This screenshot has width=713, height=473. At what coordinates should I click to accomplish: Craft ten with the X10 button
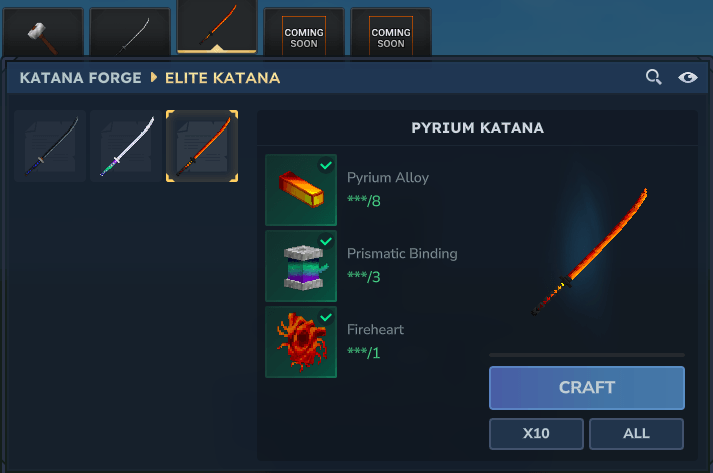click(x=536, y=434)
